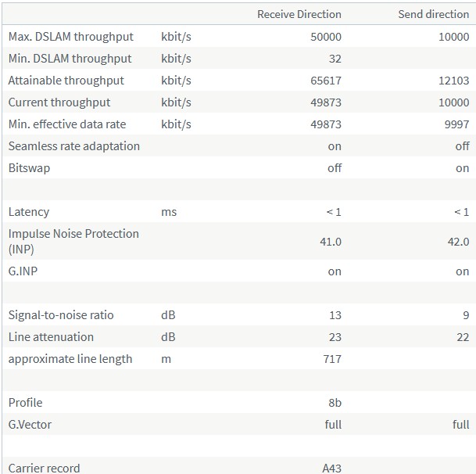Image resolution: width=476 pixels, height=474 pixels.
Task: Select the G.Vector row label
Action: (x=30, y=425)
